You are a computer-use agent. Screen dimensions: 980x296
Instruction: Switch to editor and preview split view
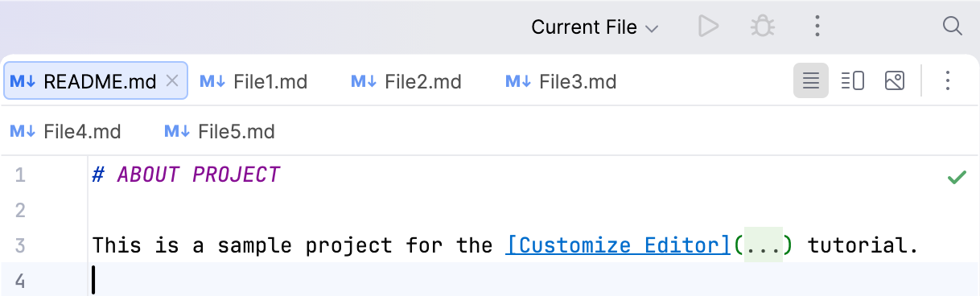click(x=853, y=80)
